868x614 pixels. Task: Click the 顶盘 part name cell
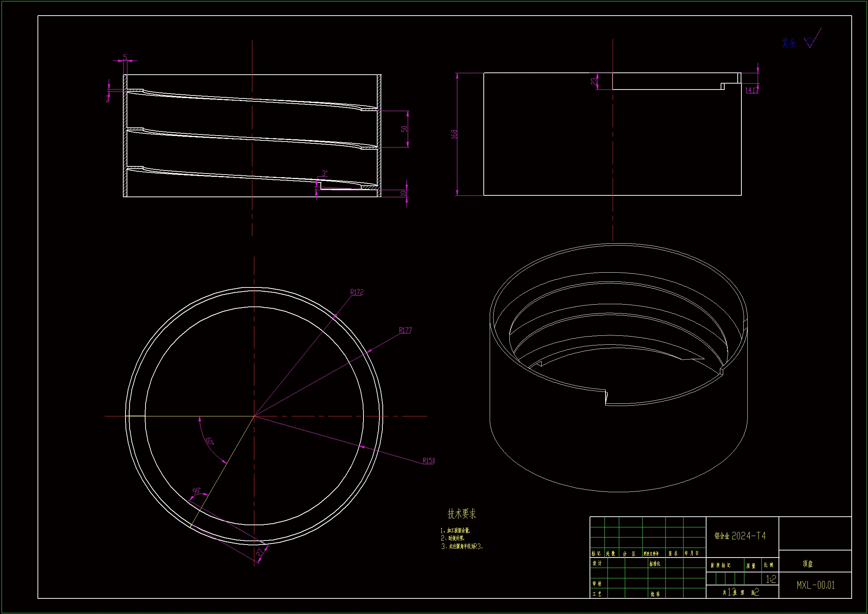pos(808,564)
